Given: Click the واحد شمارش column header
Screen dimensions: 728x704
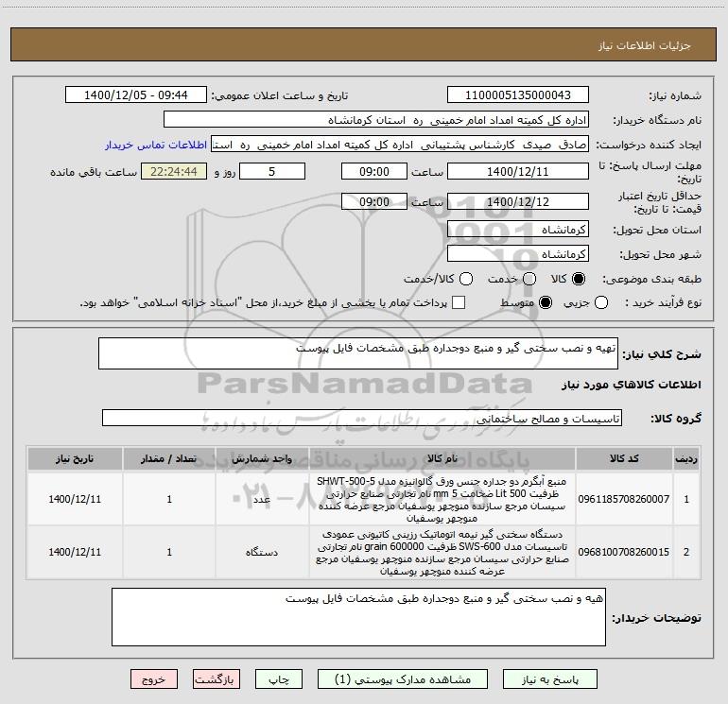Looking at the screenshot, I should pos(262,458).
